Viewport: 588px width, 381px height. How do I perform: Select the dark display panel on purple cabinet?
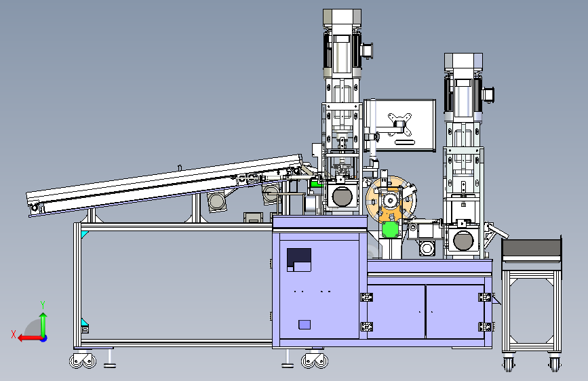(299, 260)
